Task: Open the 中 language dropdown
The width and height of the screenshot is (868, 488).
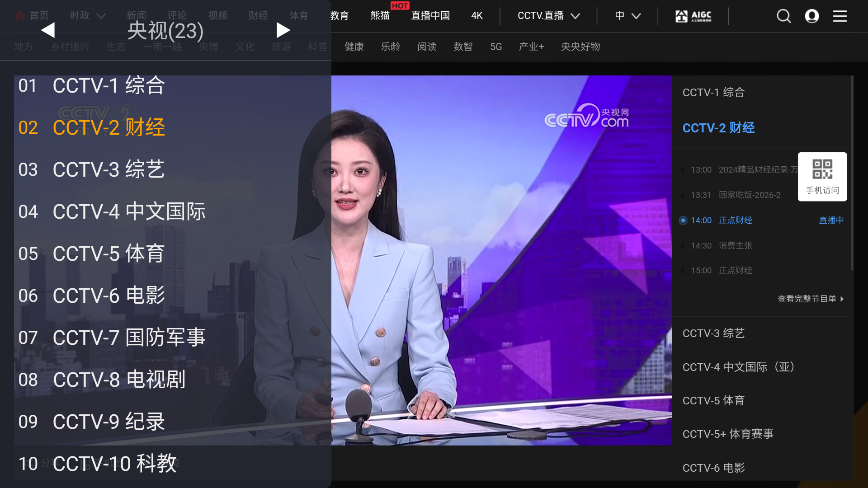Action: pyautogui.click(x=627, y=16)
